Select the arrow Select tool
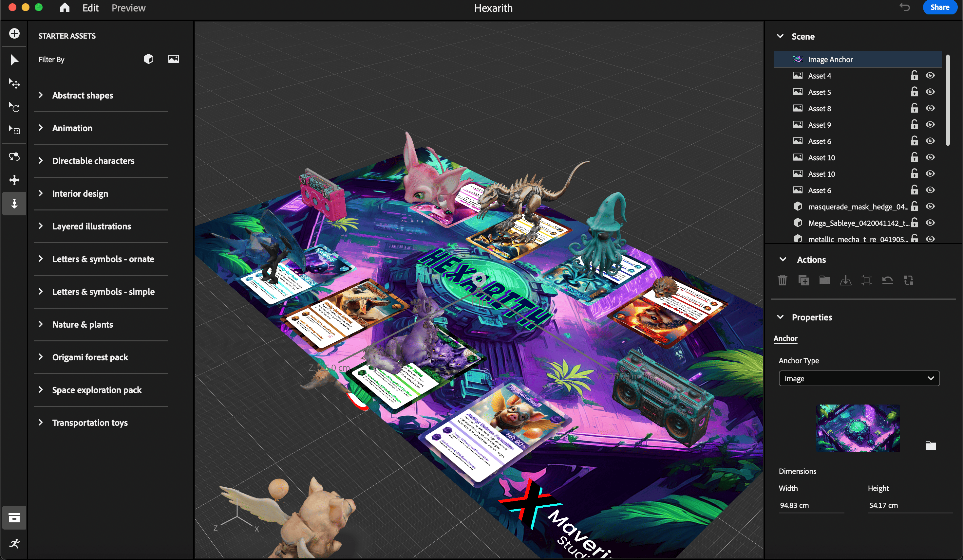 tap(14, 60)
